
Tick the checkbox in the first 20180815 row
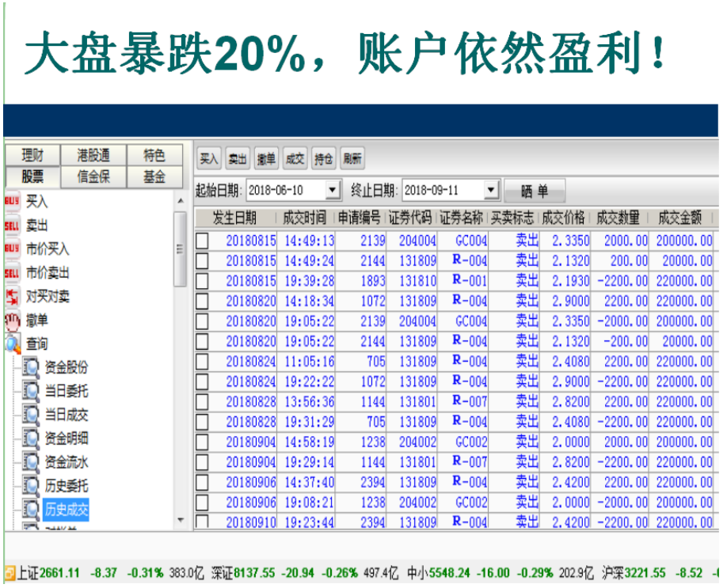tap(203, 241)
